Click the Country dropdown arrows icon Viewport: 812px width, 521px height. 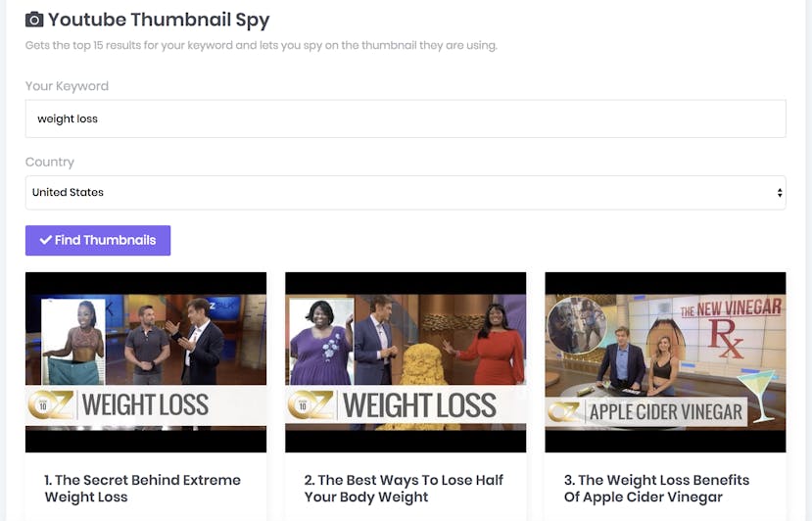[780, 193]
